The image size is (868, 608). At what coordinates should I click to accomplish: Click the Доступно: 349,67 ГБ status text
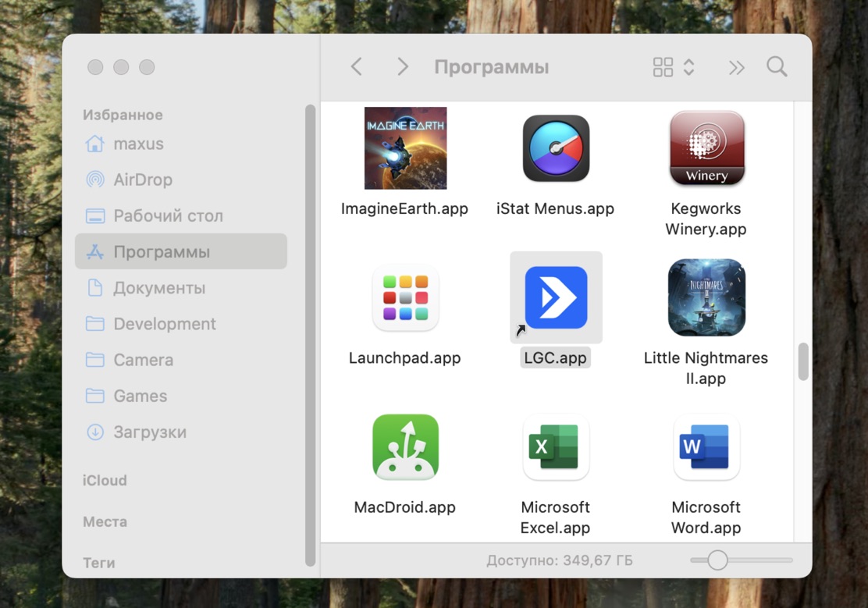pyautogui.click(x=559, y=560)
